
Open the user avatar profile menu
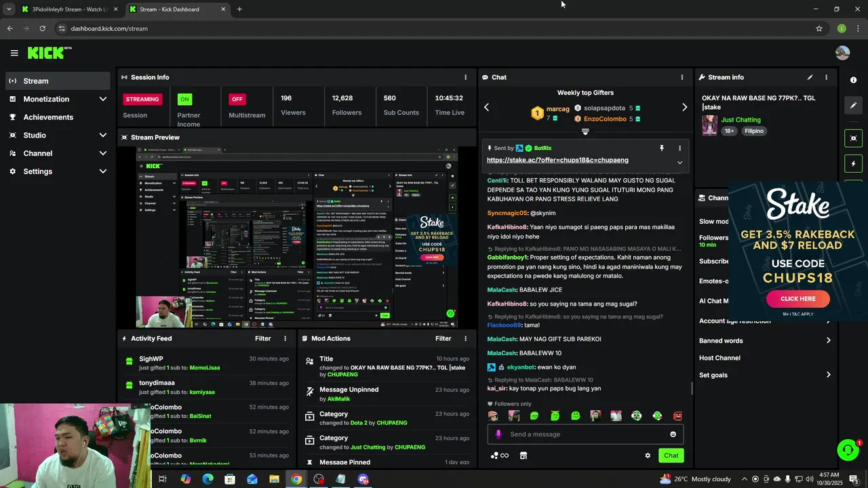click(x=842, y=53)
